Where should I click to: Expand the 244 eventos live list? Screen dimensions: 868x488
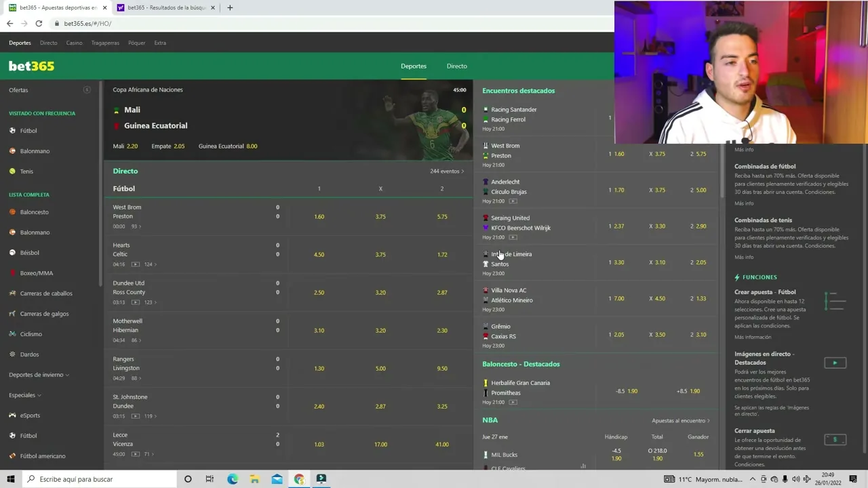[x=447, y=171]
